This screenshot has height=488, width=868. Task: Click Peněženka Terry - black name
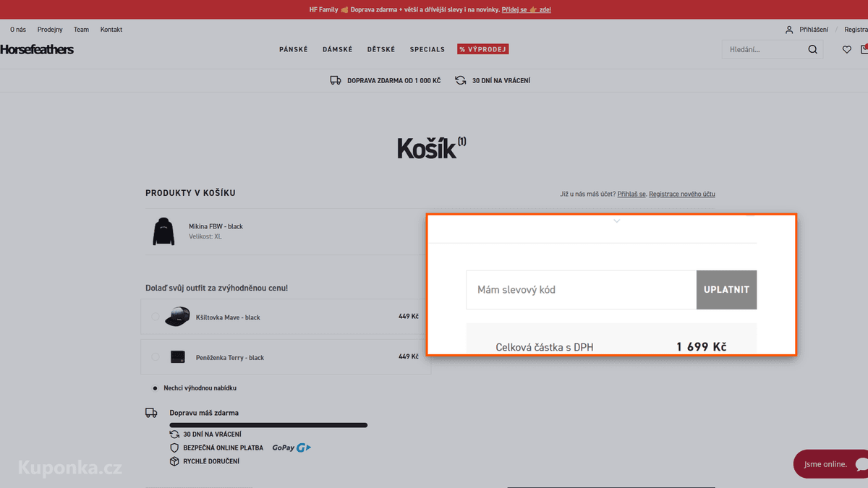230,358
